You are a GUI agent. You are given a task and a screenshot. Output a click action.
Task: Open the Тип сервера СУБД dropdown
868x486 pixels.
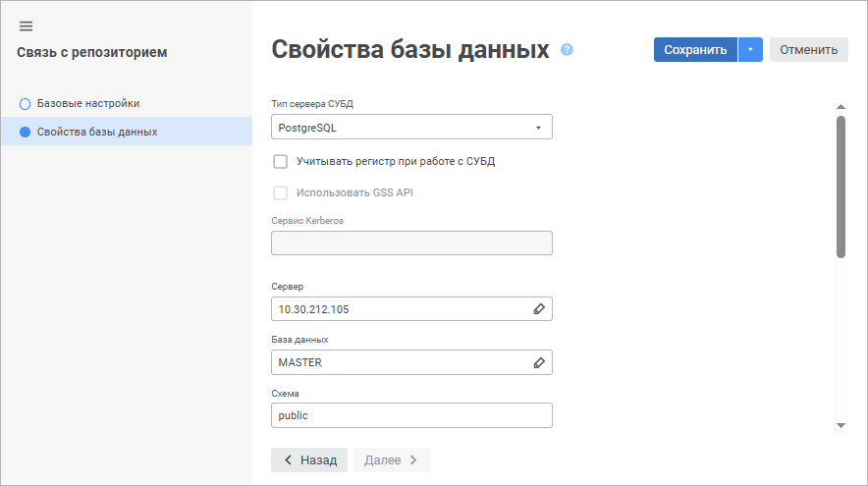point(410,127)
